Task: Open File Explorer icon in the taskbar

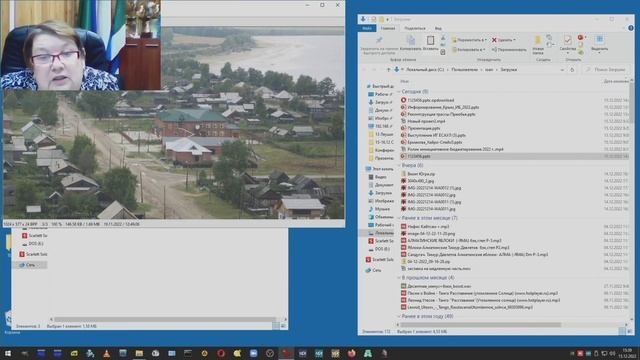Action: coord(139,353)
